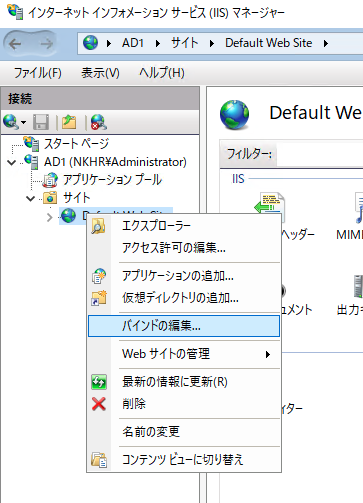Click the MIME feature label text
This screenshot has height=503, width=363.
[x=349, y=235]
